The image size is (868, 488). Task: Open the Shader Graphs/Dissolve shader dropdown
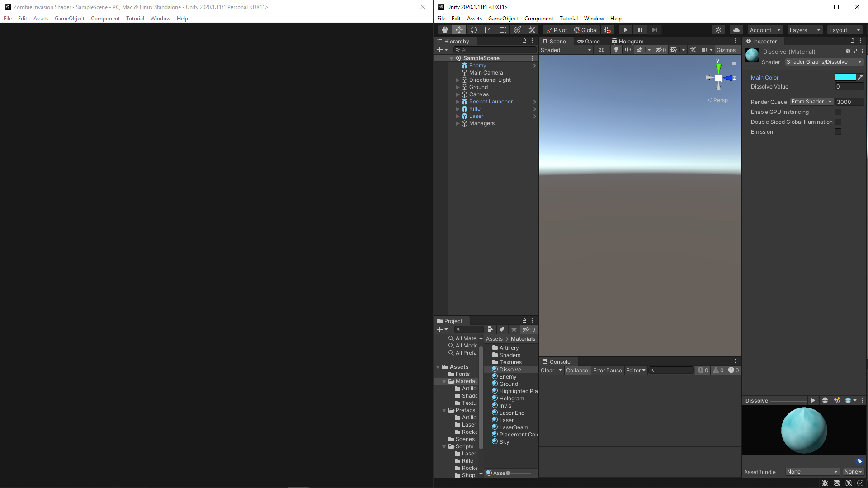pos(824,62)
